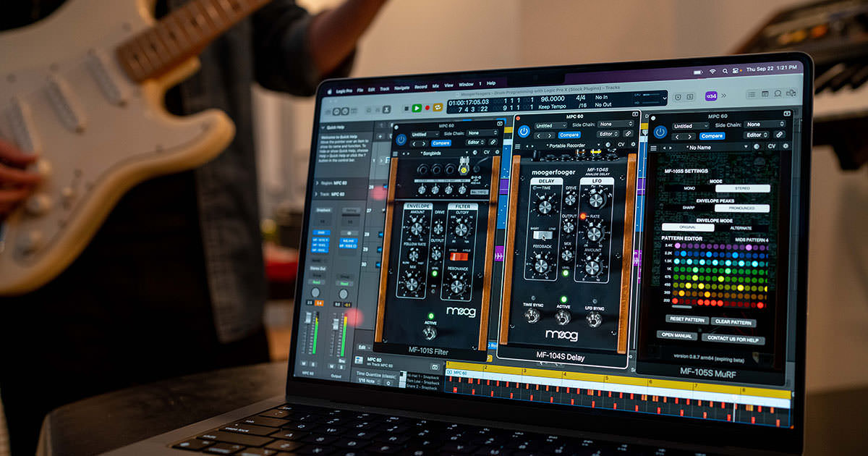Click the CV button in MF-104S Delay

coord(621,144)
